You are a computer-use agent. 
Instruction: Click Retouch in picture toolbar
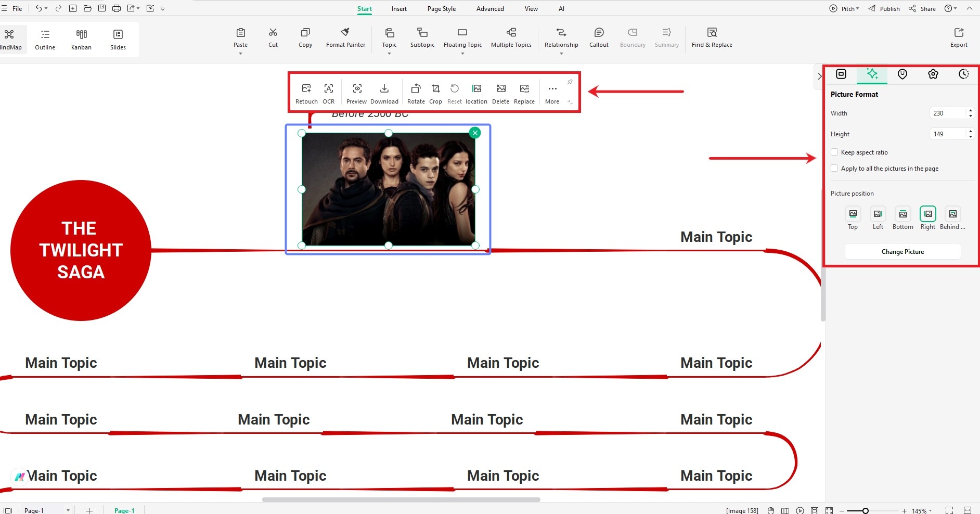[306, 94]
